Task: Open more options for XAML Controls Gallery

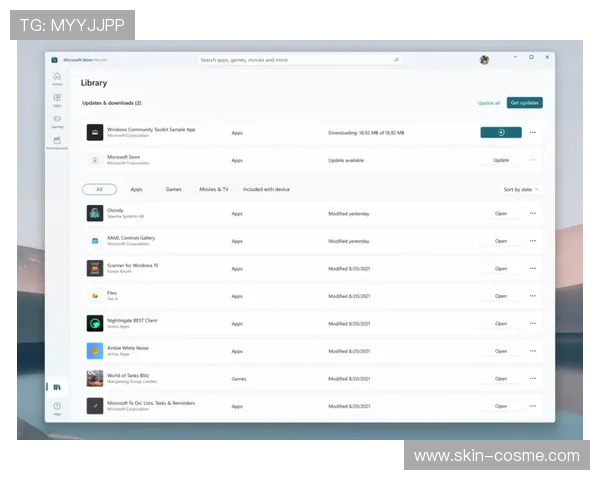Action: coord(533,241)
